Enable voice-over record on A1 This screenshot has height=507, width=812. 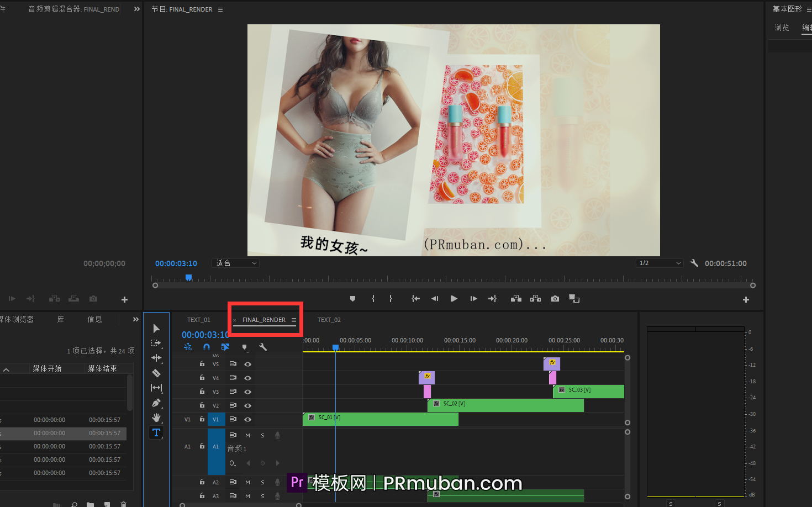tap(278, 435)
